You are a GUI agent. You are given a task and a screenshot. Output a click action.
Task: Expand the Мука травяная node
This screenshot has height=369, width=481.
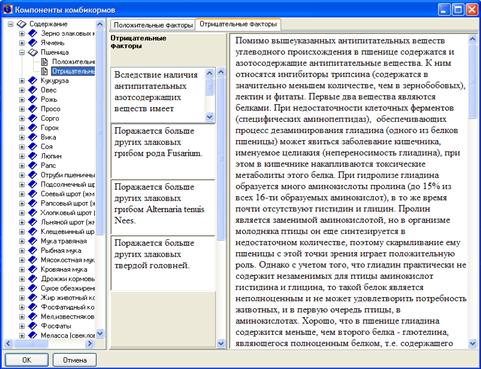(x=22, y=241)
